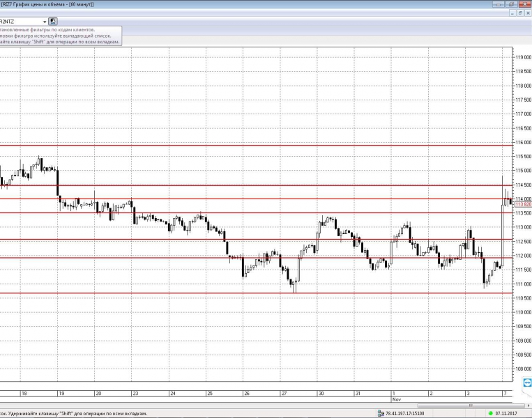Click the horizontal chart scrollbar thumb

471,405
